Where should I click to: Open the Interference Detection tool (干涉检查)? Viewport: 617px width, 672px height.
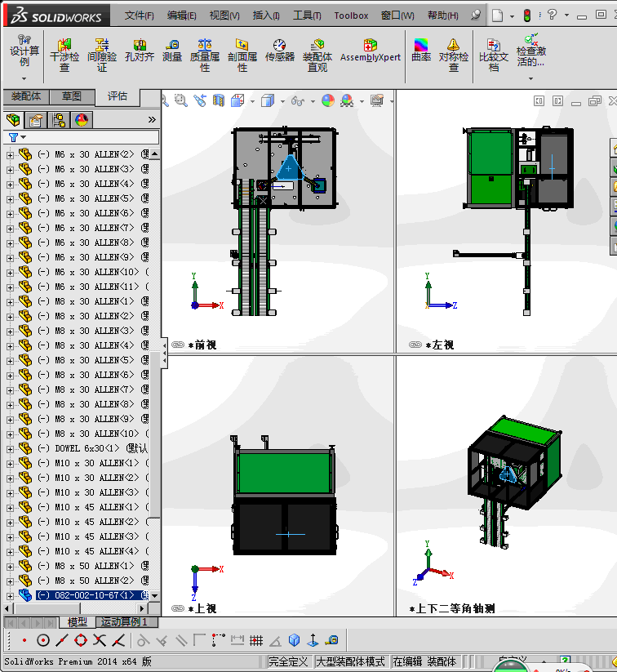(64, 56)
